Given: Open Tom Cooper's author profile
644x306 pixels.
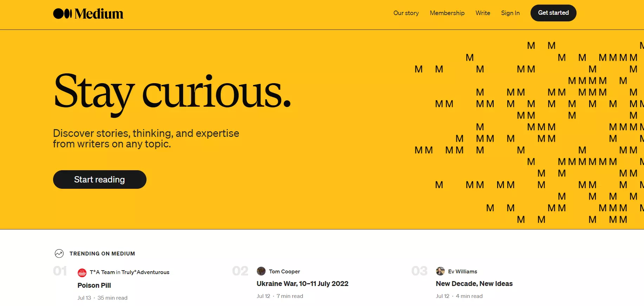Looking at the screenshot, I should (285, 271).
